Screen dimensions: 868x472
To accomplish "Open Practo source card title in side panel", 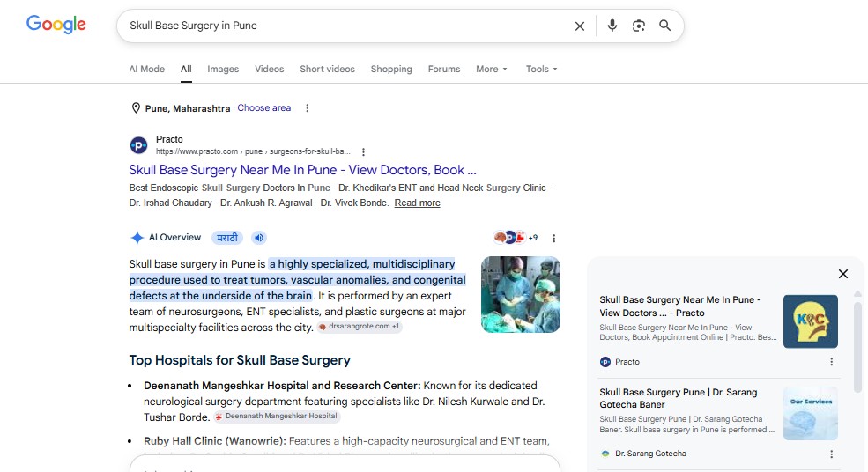I will [x=680, y=306].
